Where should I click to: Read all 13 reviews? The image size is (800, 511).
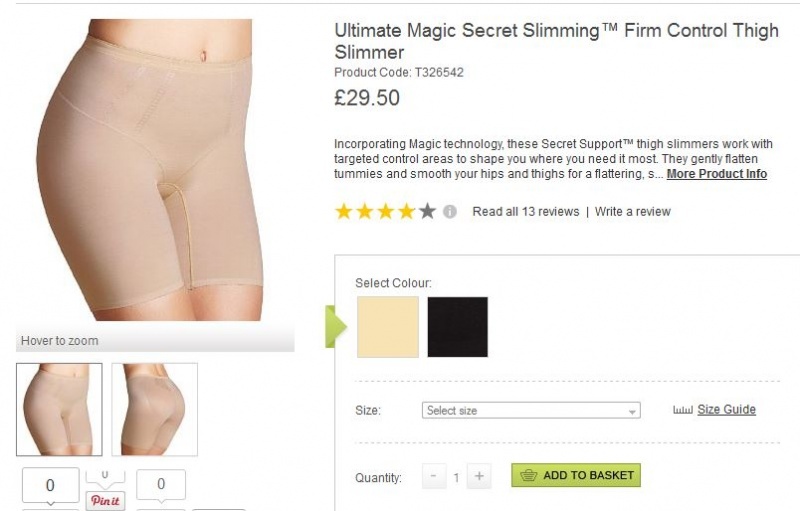pos(525,212)
